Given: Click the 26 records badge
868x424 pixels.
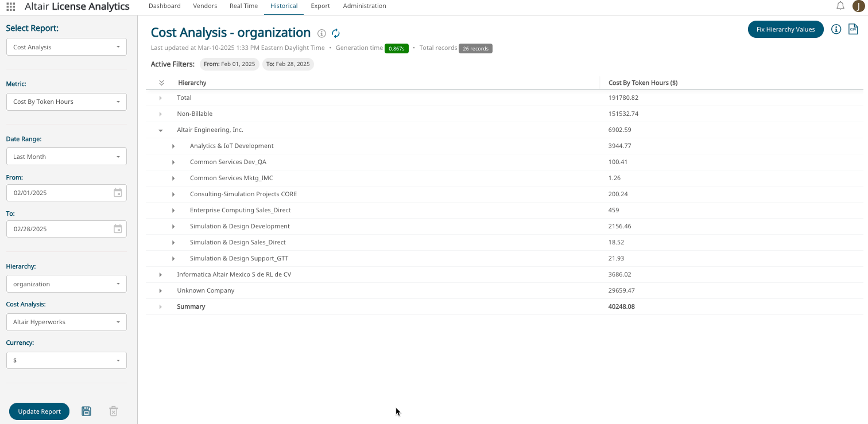Looking at the screenshot, I should tap(475, 49).
